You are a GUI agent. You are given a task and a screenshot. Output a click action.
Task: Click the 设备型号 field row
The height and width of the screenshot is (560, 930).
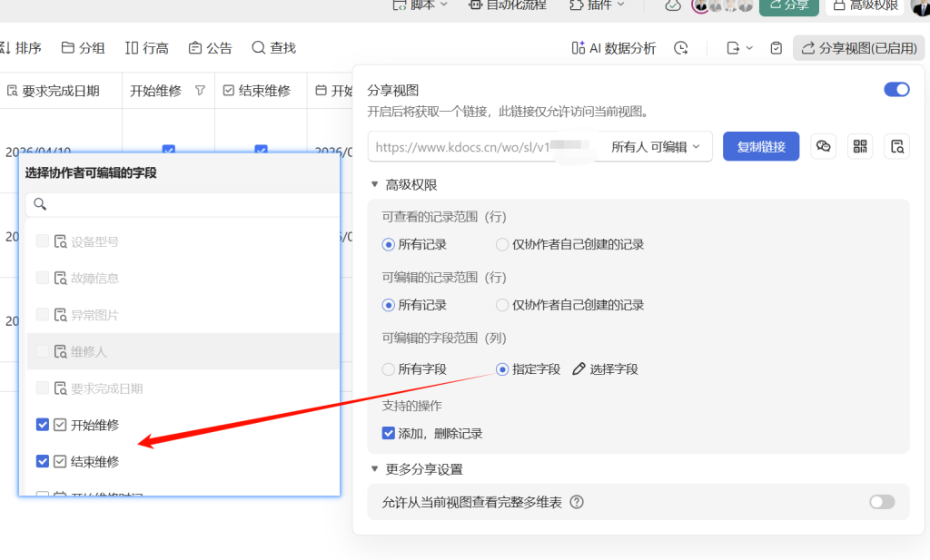tap(183, 241)
